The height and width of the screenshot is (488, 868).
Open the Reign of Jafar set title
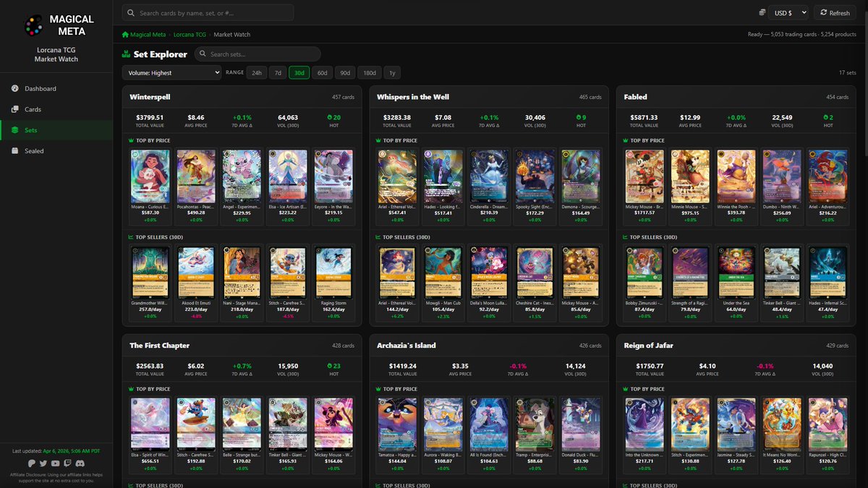click(649, 345)
